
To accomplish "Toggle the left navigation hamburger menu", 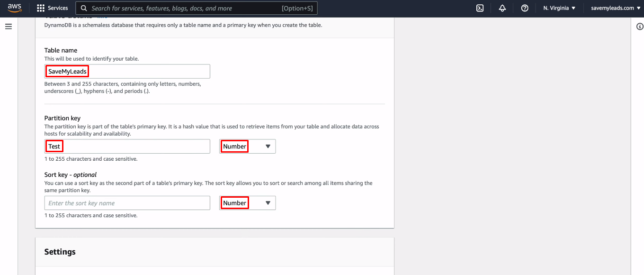I will tap(9, 27).
